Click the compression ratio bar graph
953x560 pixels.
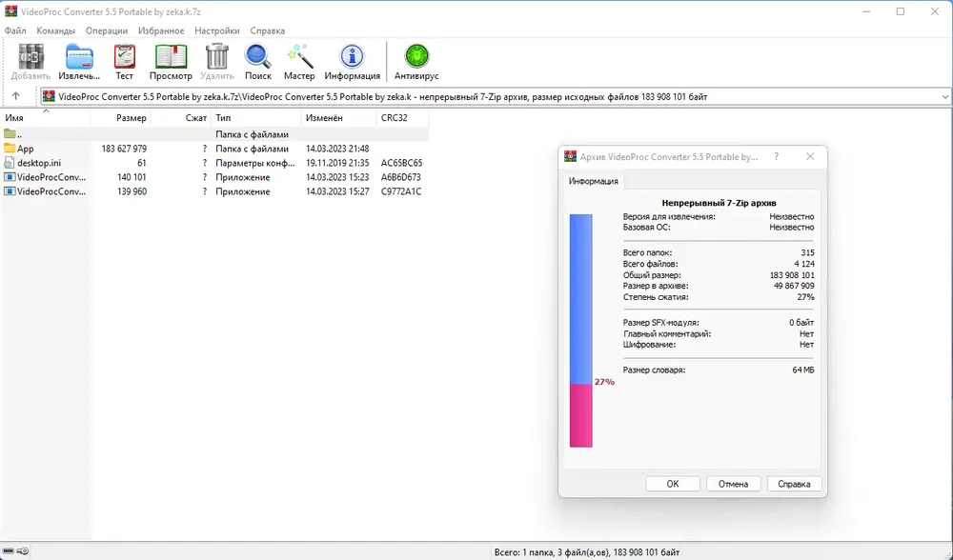[x=580, y=330]
